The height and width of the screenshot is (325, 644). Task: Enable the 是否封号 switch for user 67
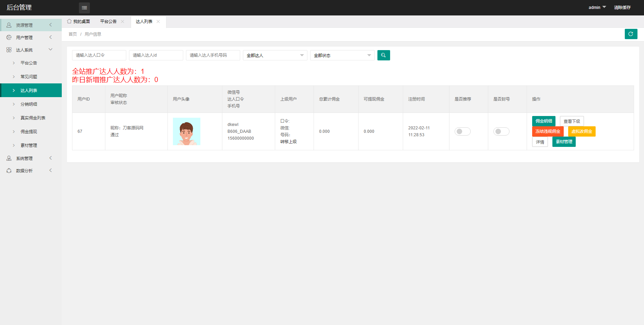pos(501,131)
